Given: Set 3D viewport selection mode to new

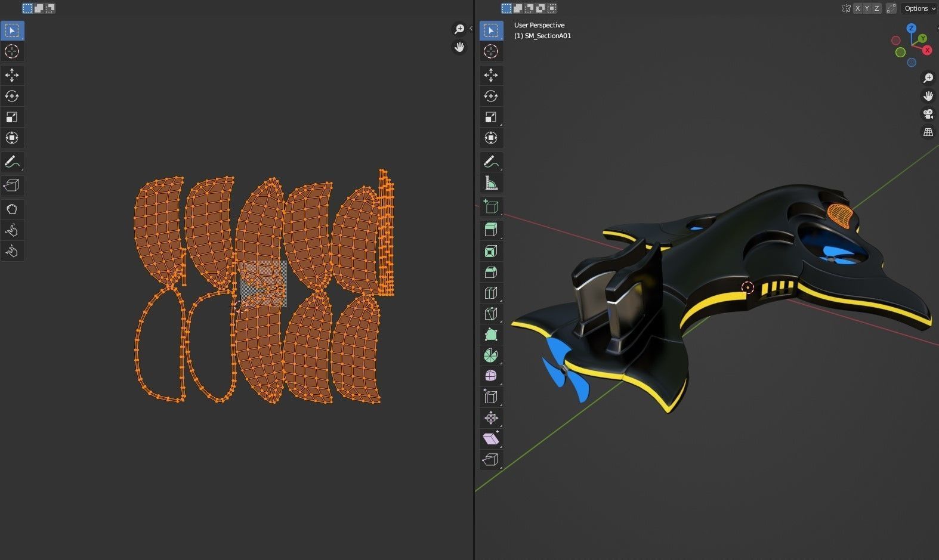Looking at the screenshot, I should 506,8.
